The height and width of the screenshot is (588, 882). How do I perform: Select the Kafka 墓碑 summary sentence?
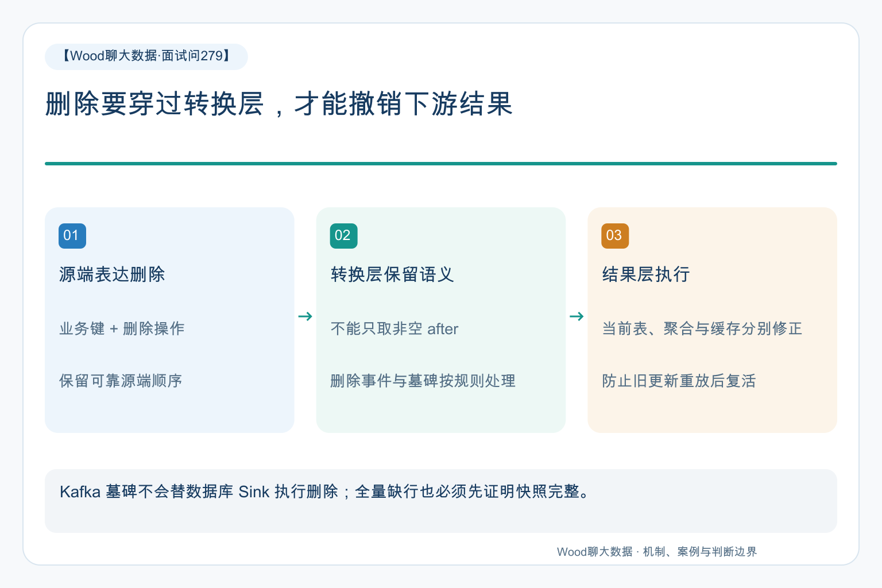[x=325, y=492]
